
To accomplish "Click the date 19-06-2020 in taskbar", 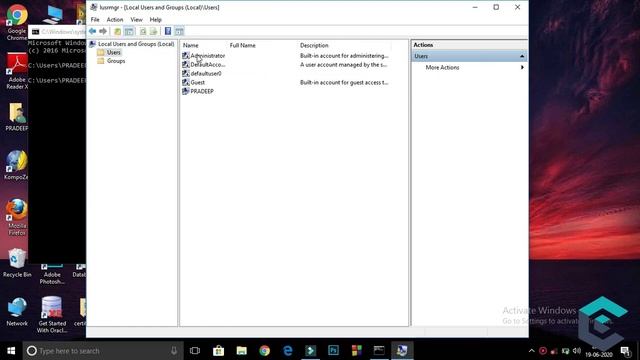I will pyautogui.click(x=599, y=355).
